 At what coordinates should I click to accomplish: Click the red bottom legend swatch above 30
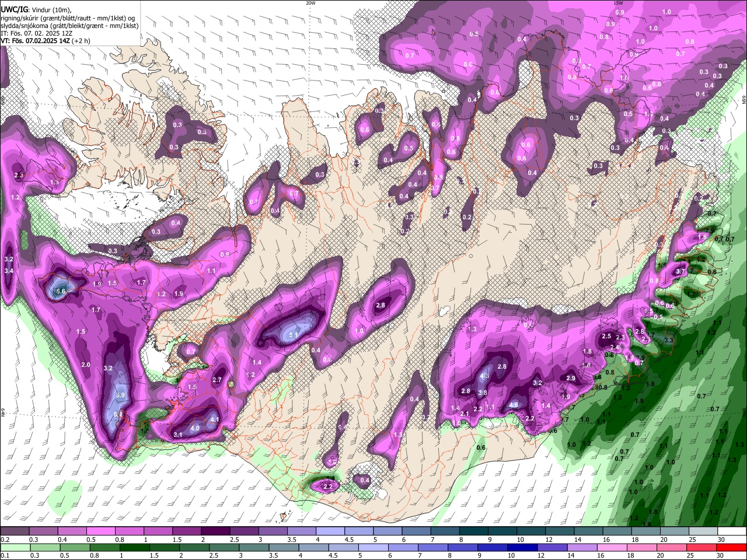731,548
